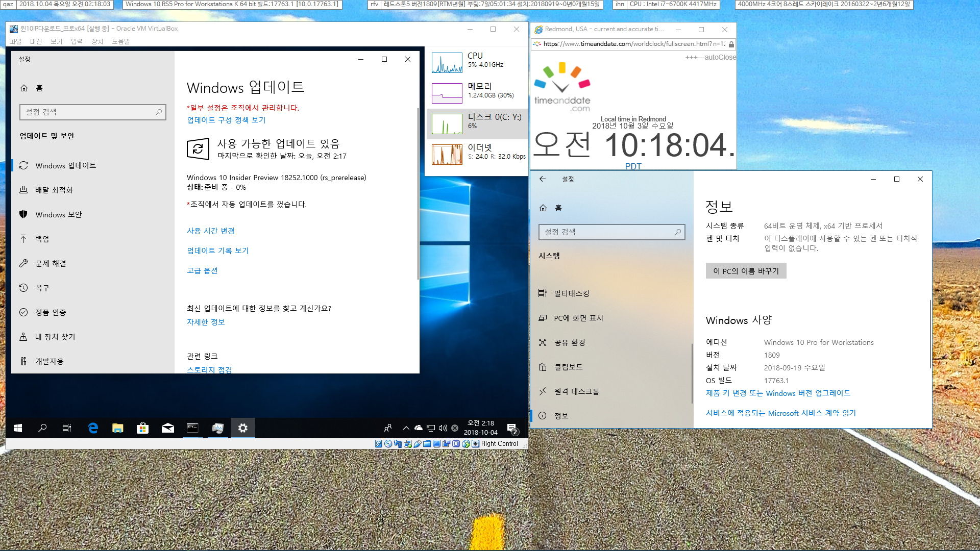980x551 pixels.
Task: Click the autoClose link in browser
Action: click(710, 57)
